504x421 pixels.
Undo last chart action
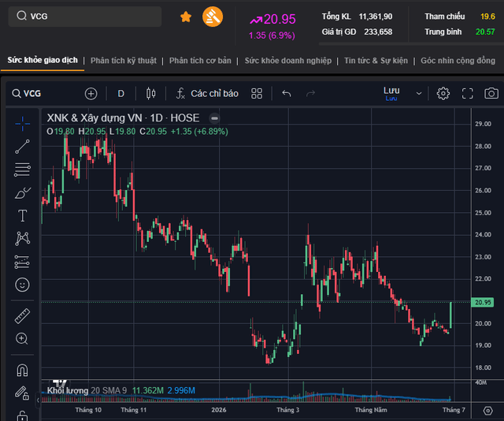coord(286,94)
